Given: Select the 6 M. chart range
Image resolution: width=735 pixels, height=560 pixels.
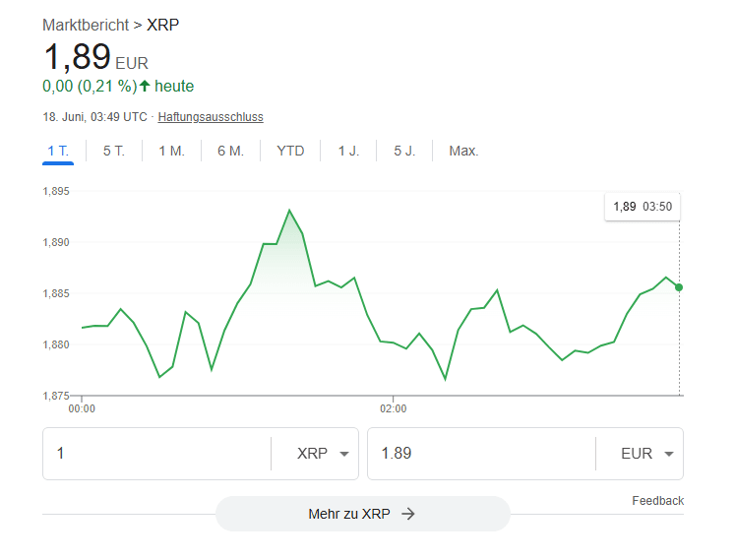Looking at the screenshot, I should [230, 151].
